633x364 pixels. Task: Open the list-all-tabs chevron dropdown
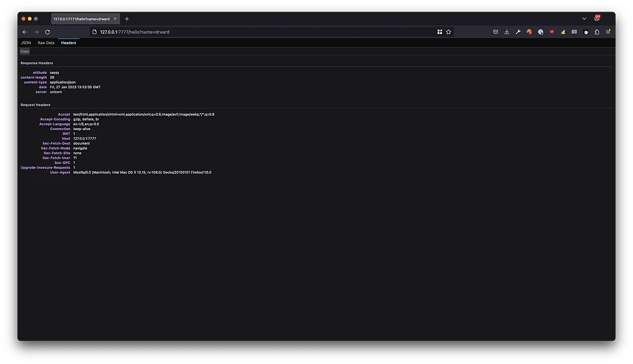[584, 19]
